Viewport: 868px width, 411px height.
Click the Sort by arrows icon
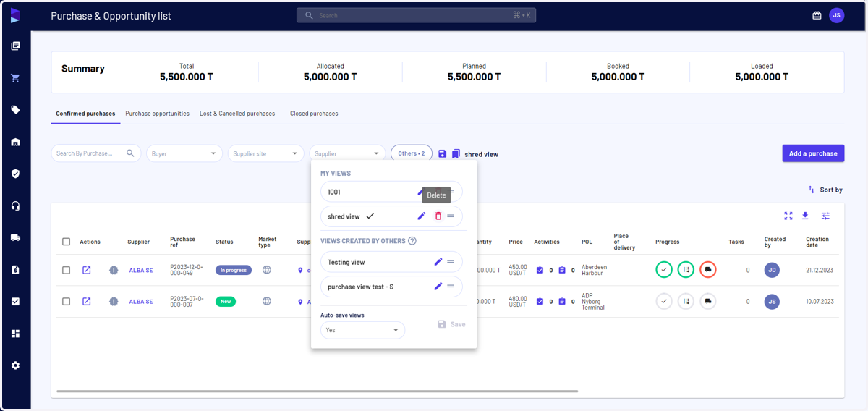(x=812, y=190)
